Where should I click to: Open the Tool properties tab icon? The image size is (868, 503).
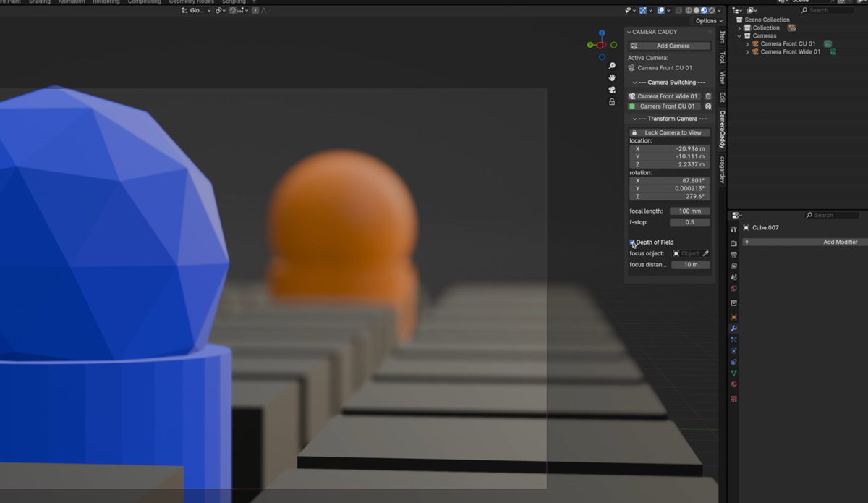pos(733,229)
